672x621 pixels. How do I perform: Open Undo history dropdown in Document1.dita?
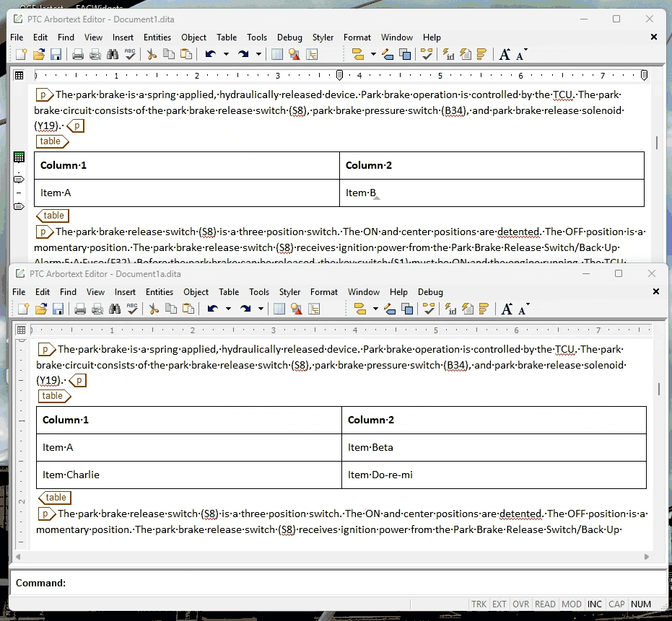click(x=227, y=54)
